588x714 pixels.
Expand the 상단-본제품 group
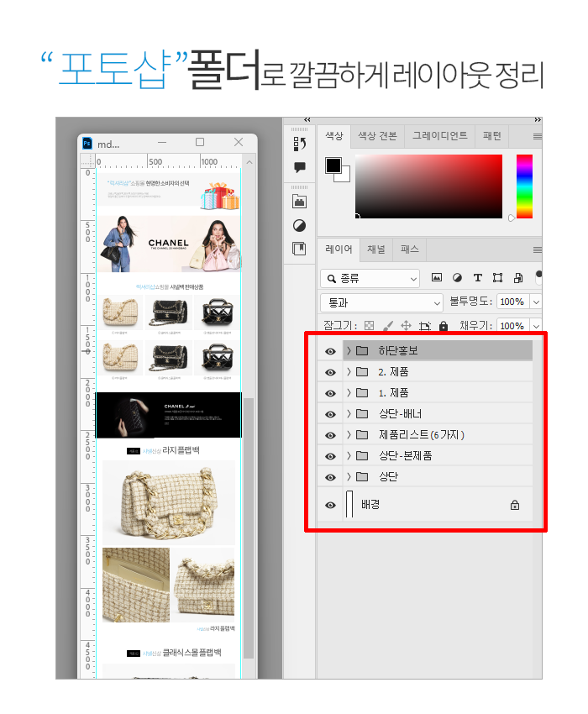coord(349,456)
